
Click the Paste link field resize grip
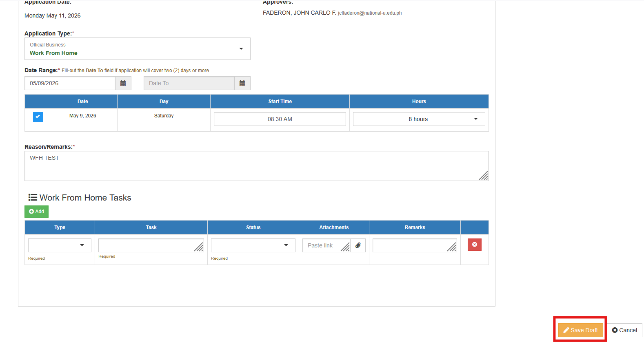click(x=345, y=247)
